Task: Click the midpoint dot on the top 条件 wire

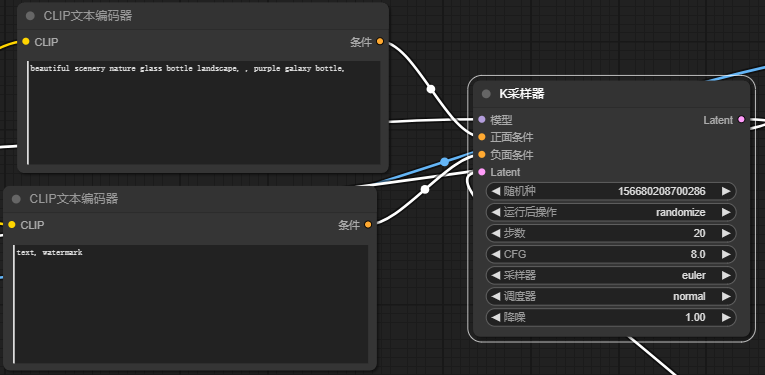Action: pos(431,89)
